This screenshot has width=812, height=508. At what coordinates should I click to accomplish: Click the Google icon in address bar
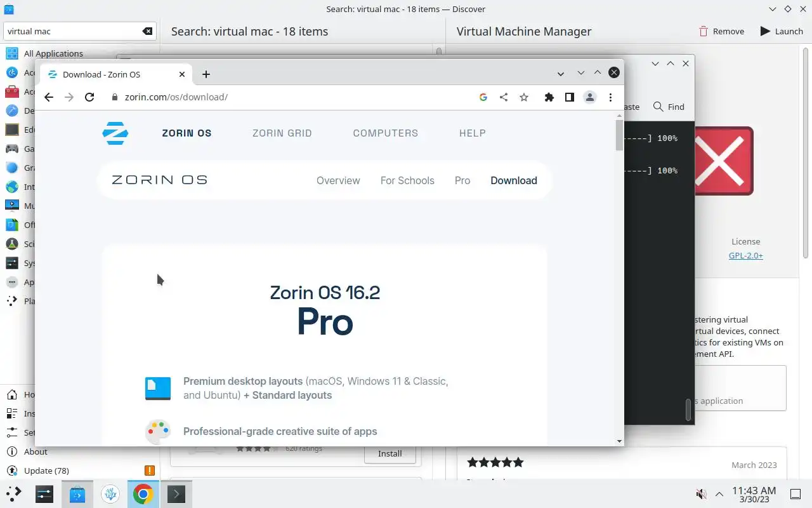pos(483,97)
